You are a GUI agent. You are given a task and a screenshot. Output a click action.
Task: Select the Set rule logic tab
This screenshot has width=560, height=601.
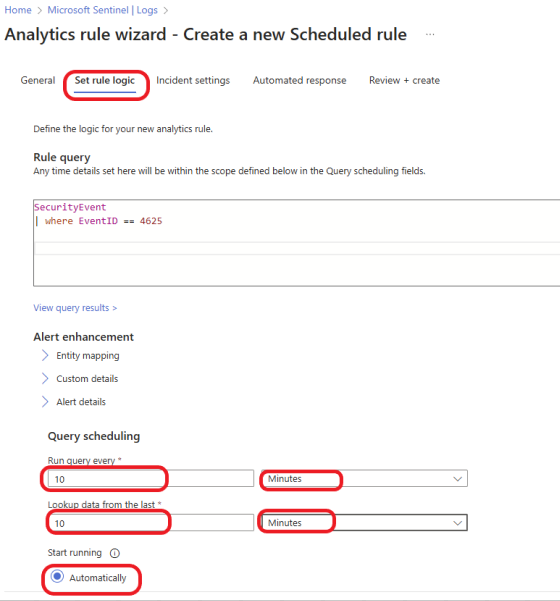[105, 80]
